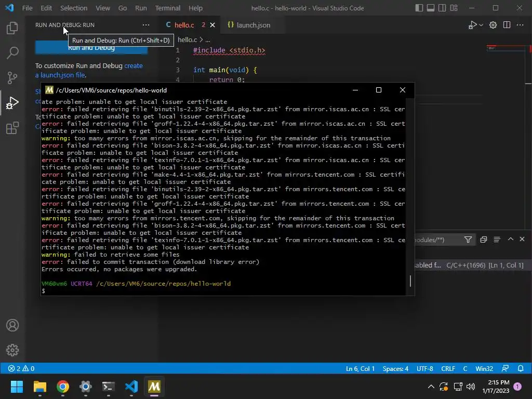The height and width of the screenshot is (399, 532).
Task: Click Collapse All icon in panel
Action: point(484,240)
